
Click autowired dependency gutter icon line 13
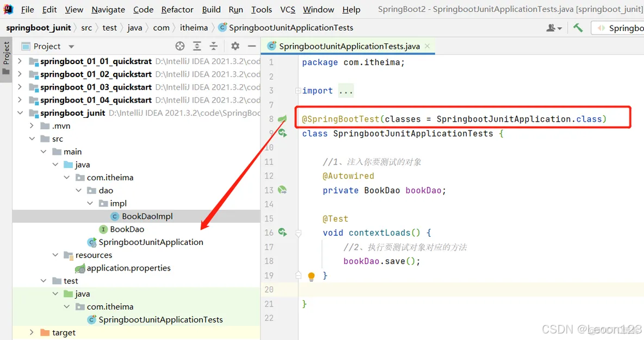pyautogui.click(x=282, y=190)
